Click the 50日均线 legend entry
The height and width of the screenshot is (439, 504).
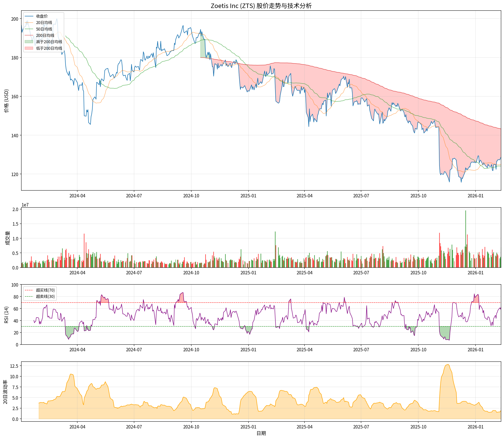pyautogui.click(x=44, y=29)
